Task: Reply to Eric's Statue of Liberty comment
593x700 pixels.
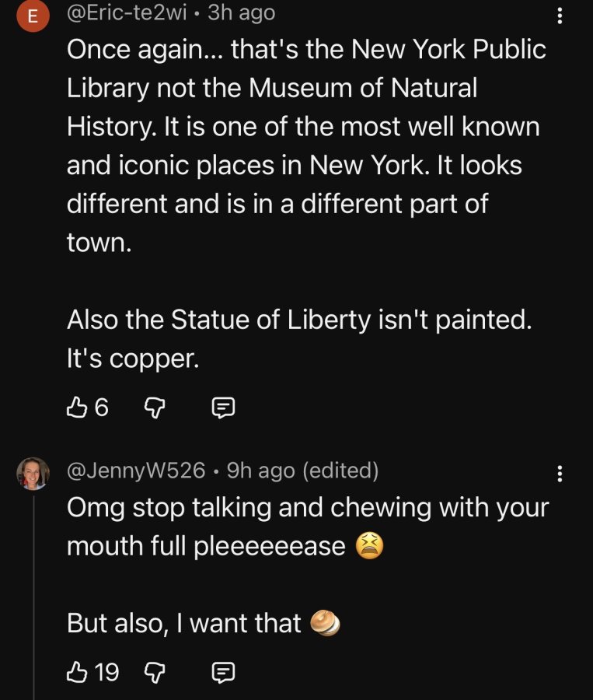Action: pos(222,408)
